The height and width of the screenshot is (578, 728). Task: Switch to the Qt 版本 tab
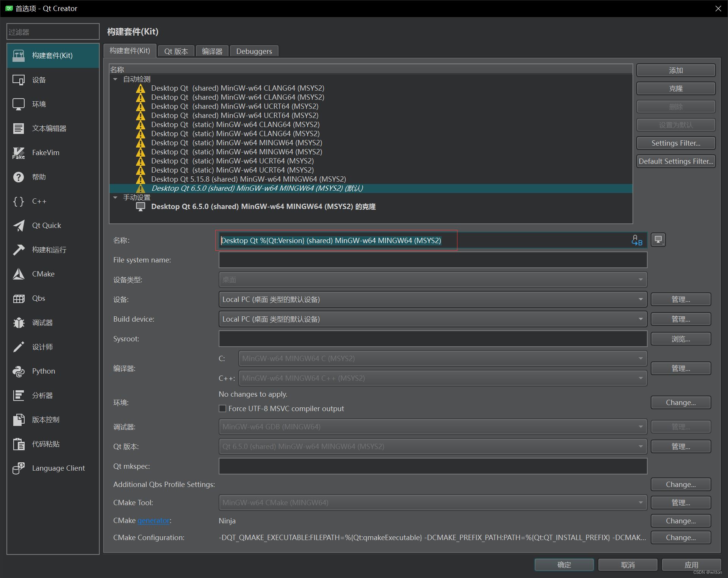(x=176, y=51)
